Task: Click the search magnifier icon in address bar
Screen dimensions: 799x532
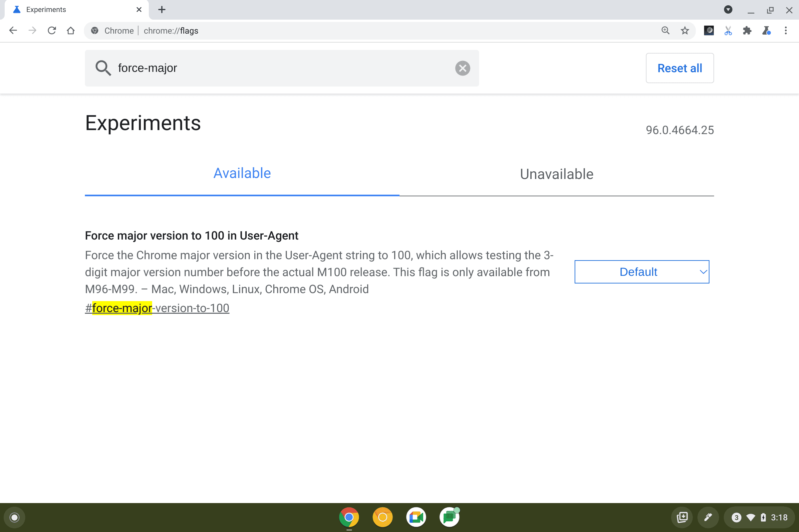Action: tap(666, 31)
